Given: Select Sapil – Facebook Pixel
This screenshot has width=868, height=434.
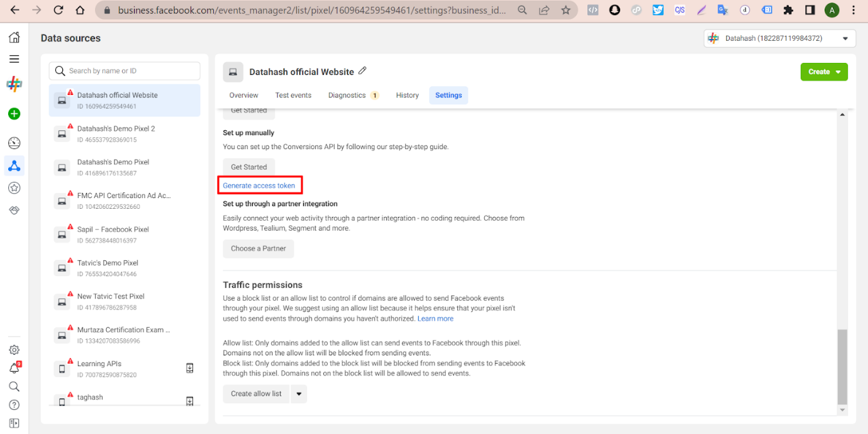Looking at the screenshot, I should 125,235.
